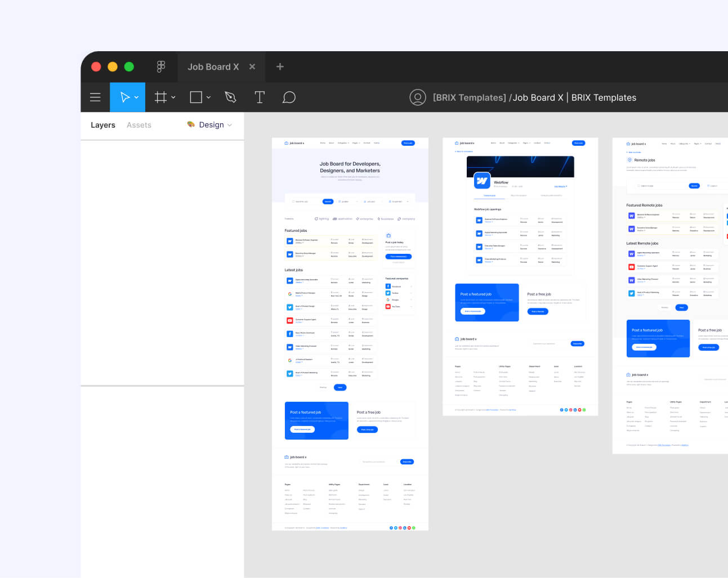Open the Figma main menu
The image size is (728, 578).
click(95, 97)
